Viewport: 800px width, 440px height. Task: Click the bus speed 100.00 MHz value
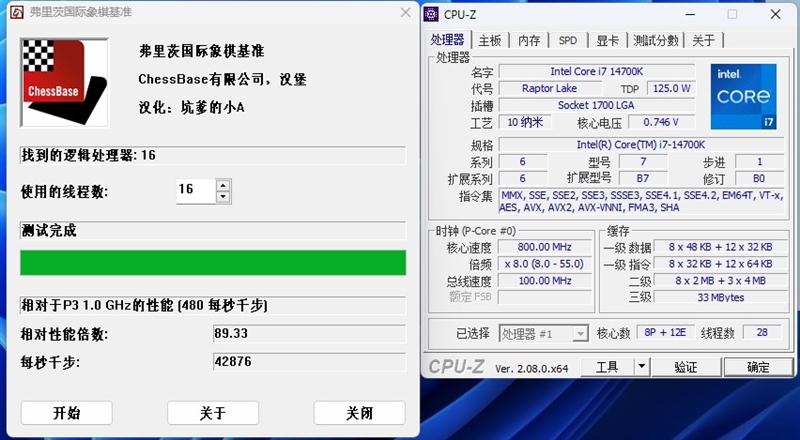[x=544, y=281]
